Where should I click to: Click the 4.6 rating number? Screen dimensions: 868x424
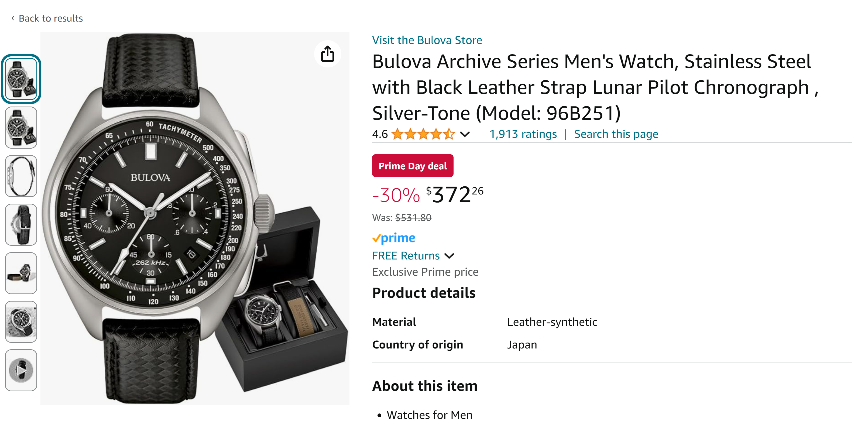380,134
